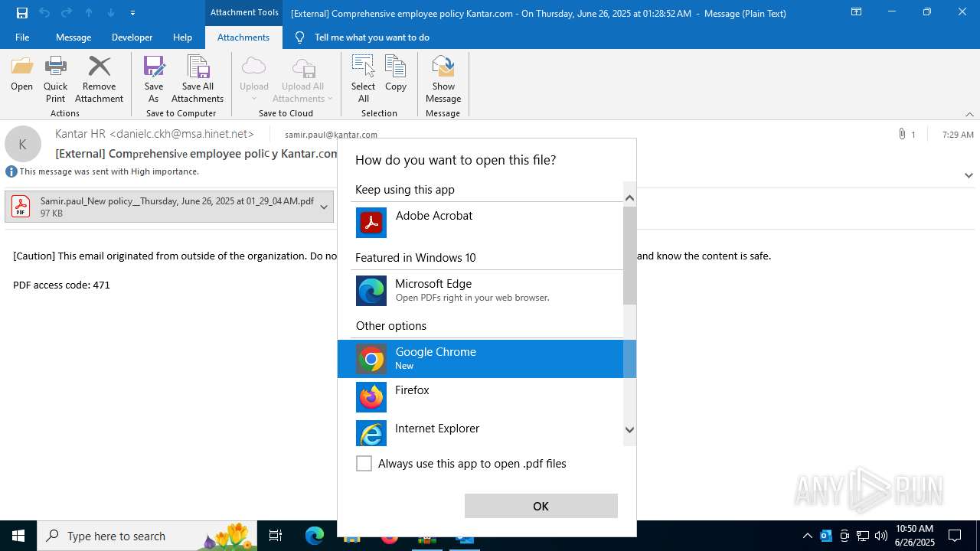Open Customize Quick Access Toolbar dropdown

[132, 13]
